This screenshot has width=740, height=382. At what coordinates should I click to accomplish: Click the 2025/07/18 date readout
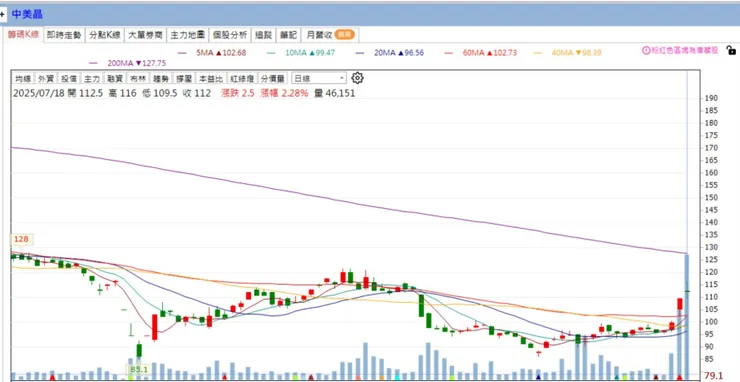tap(39, 93)
